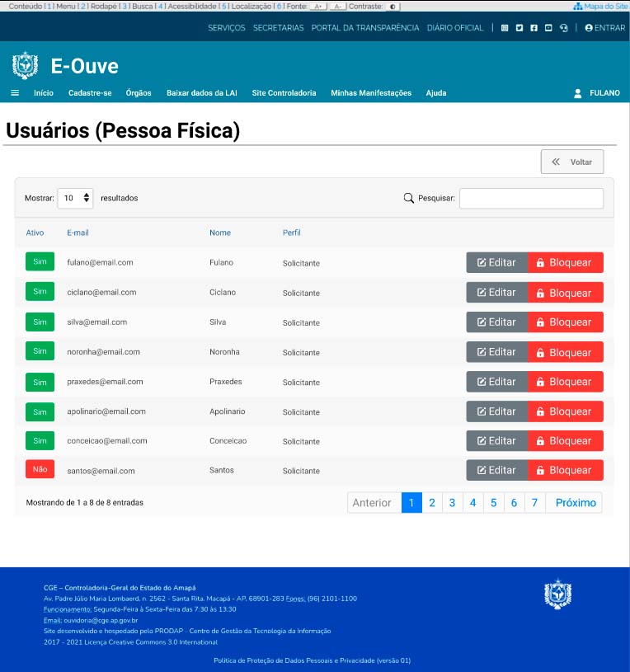
Task: Open the hamburger menu icon
Action: 15,93
